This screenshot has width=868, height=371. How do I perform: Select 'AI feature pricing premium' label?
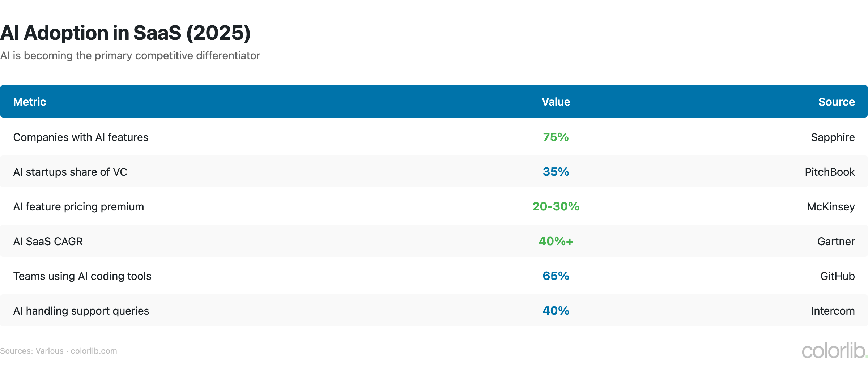pos(78,207)
